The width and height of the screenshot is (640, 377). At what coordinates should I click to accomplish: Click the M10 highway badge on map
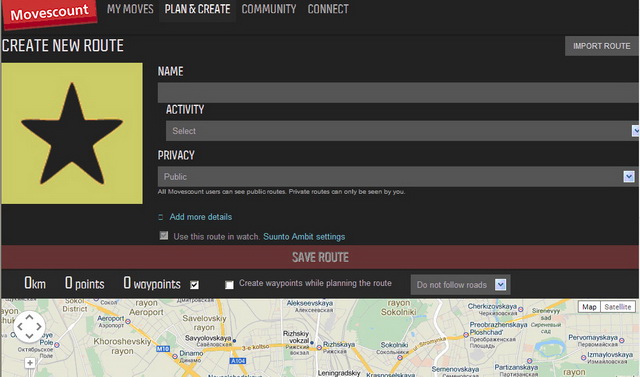click(x=163, y=349)
